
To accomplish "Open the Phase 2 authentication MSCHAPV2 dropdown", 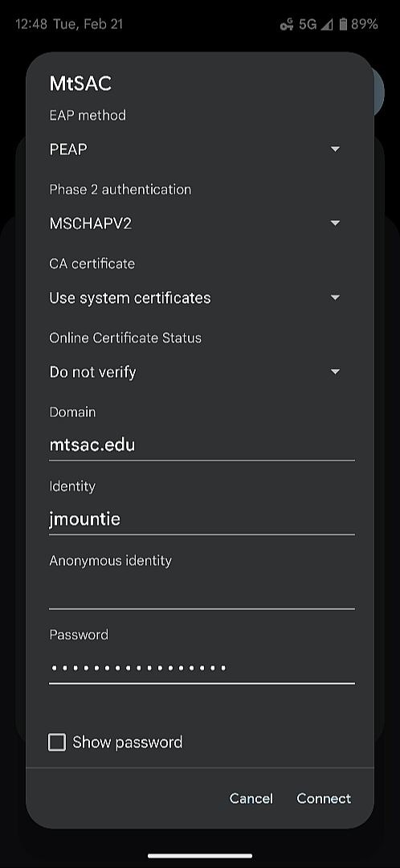I will click(195, 223).
